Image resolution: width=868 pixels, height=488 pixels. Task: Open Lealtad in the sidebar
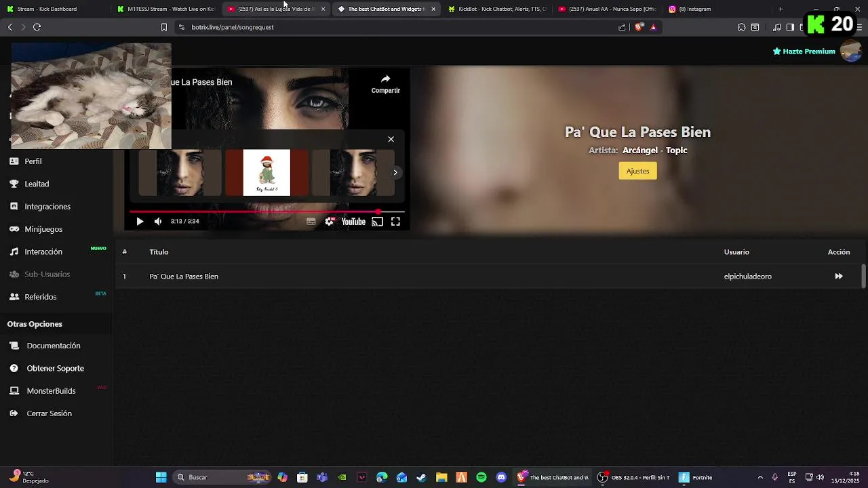tap(37, 184)
